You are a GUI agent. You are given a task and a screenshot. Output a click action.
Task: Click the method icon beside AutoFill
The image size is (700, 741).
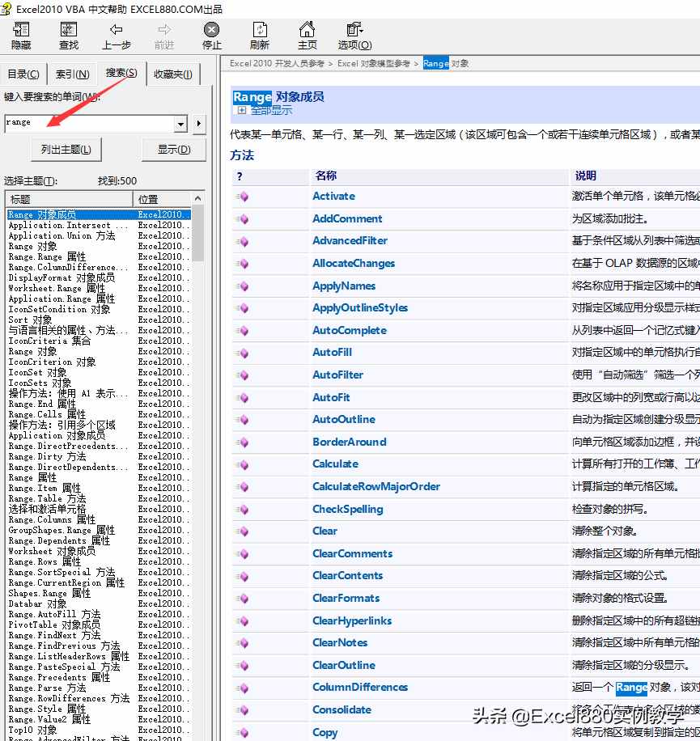click(x=243, y=353)
